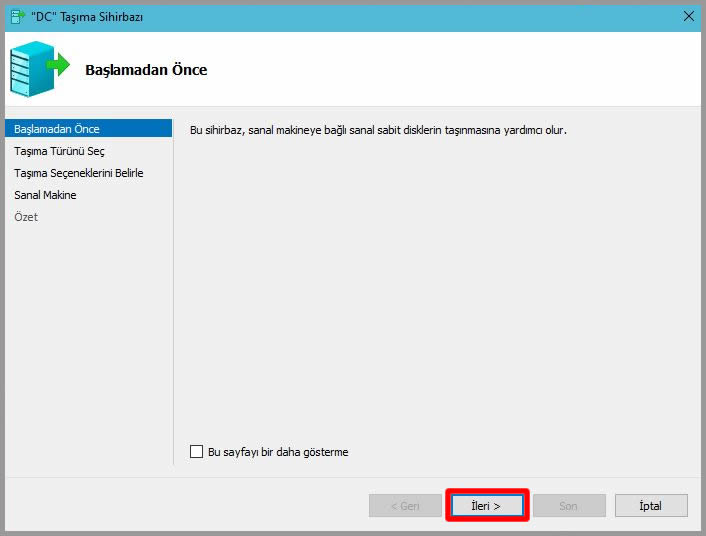Close the DC Taşıma Sihirbazı window

[x=688, y=16]
